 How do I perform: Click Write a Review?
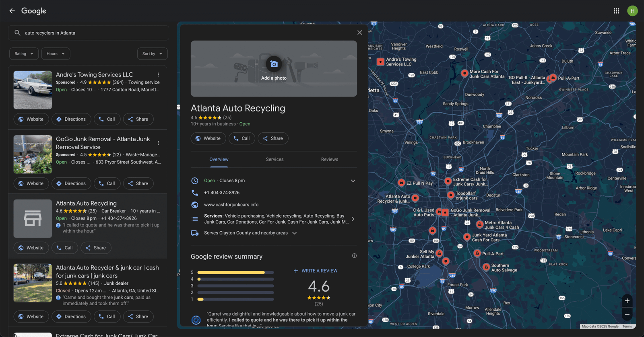coord(316,271)
